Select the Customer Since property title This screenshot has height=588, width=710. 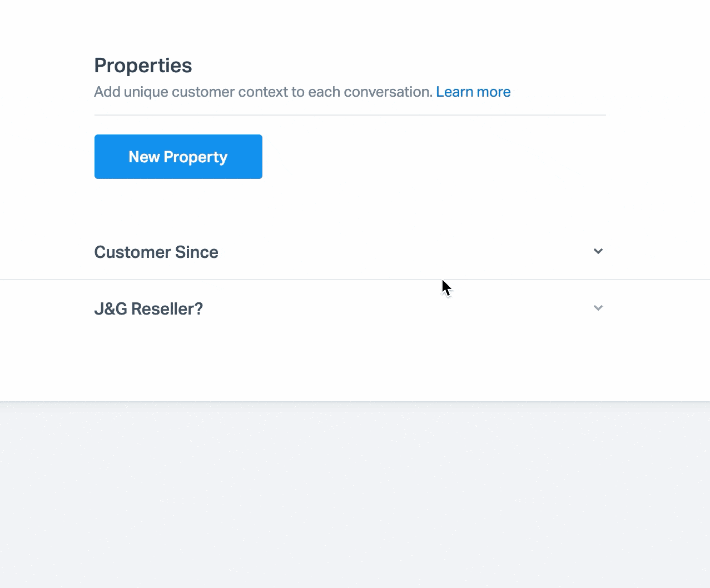coord(156,252)
